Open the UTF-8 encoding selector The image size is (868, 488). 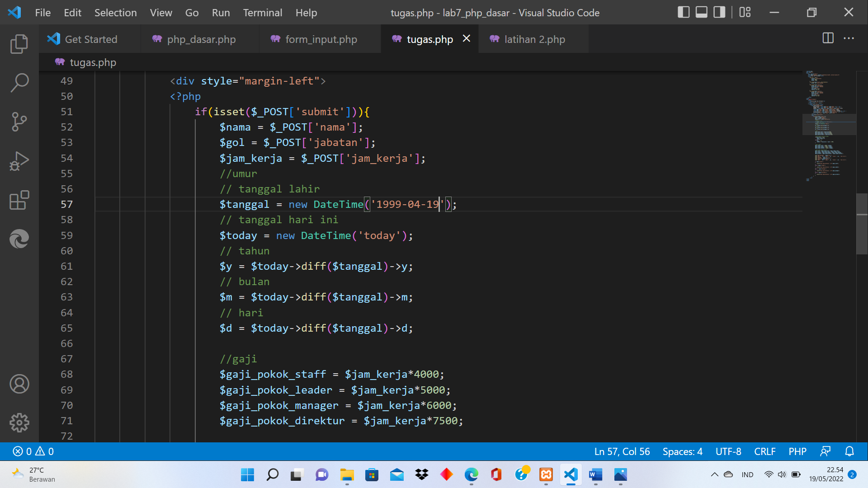(728, 451)
